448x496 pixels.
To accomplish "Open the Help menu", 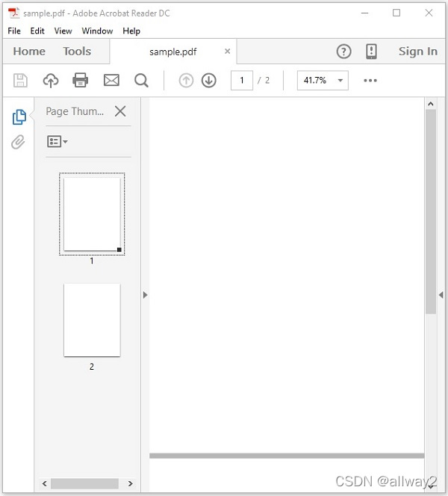I will point(131,31).
